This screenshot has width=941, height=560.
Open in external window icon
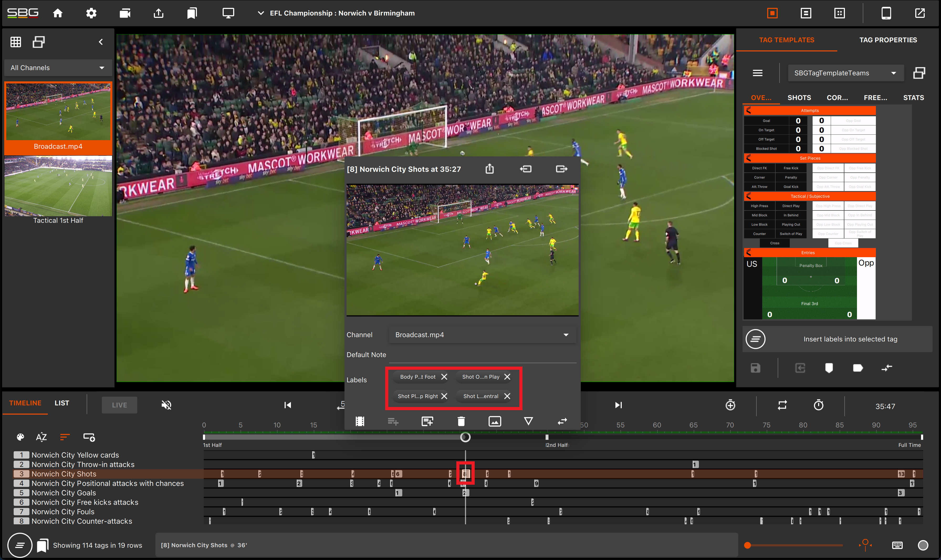pyautogui.click(x=920, y=13)
